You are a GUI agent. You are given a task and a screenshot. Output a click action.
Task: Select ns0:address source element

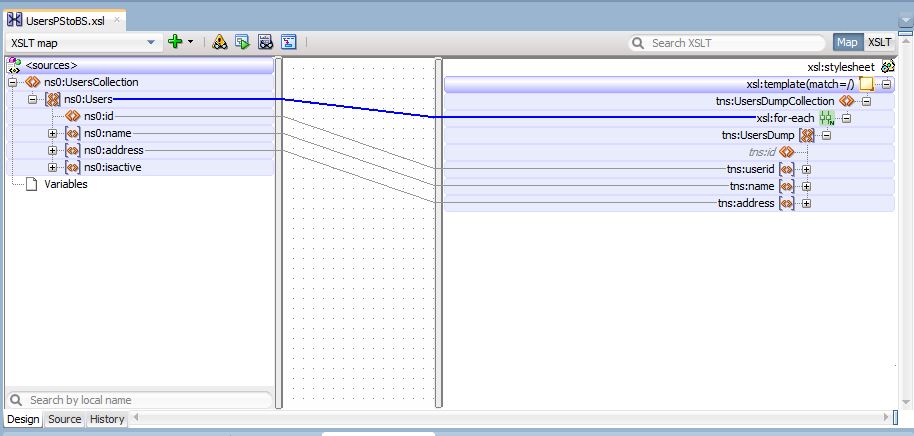[114, 150]
